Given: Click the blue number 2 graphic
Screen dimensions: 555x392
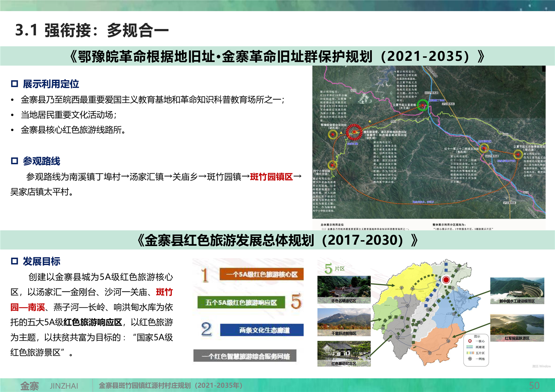Looking at the screenshot, I should (x=206, y=329).
